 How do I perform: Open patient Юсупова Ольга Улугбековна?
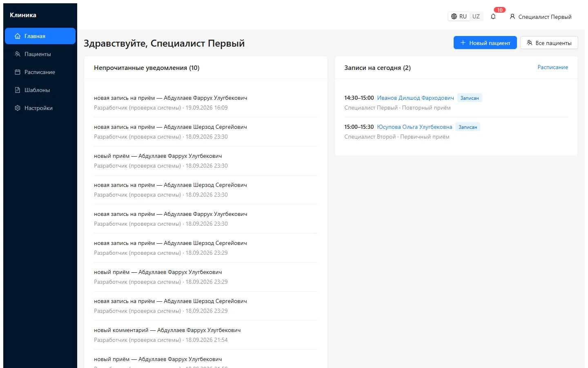[414, 127]
